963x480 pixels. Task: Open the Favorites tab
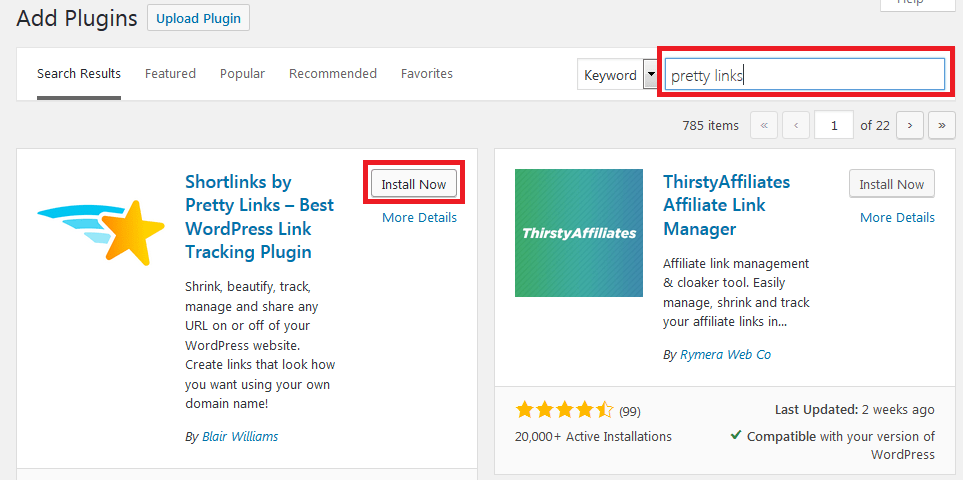(x=427, y=74)
